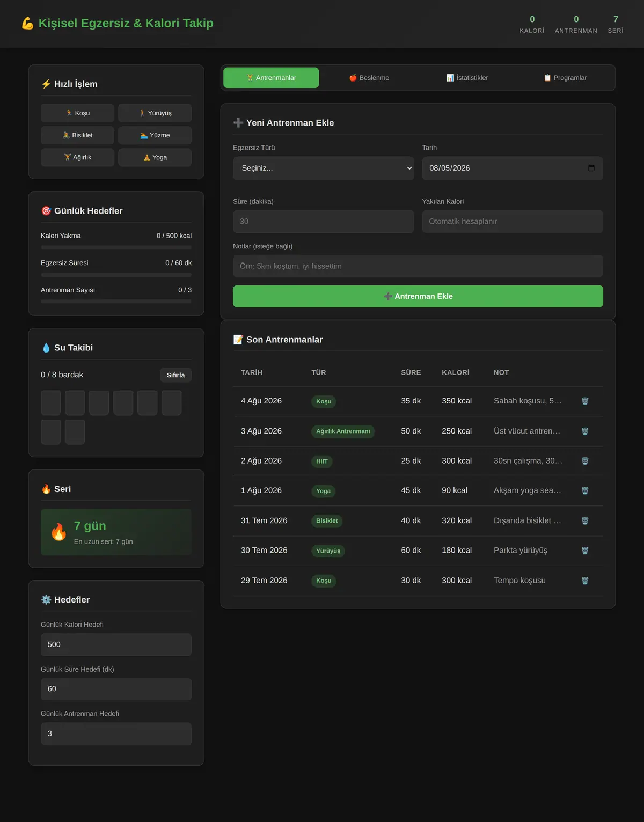Go to the Programlar tab
This screenshot has width=644, height=822.
(x=565, y=78)
